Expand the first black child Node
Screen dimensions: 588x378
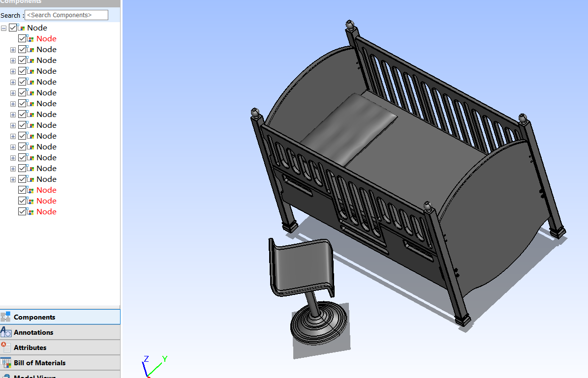click(x=13, y=50)
